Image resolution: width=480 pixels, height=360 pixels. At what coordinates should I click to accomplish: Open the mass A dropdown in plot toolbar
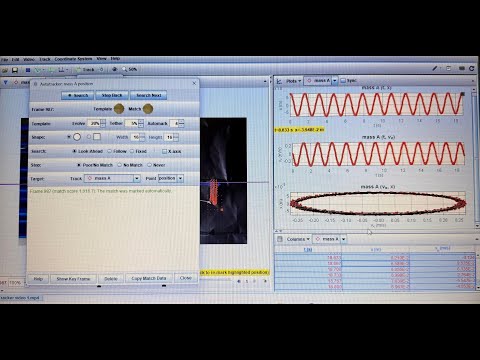(x=322, y=81)
